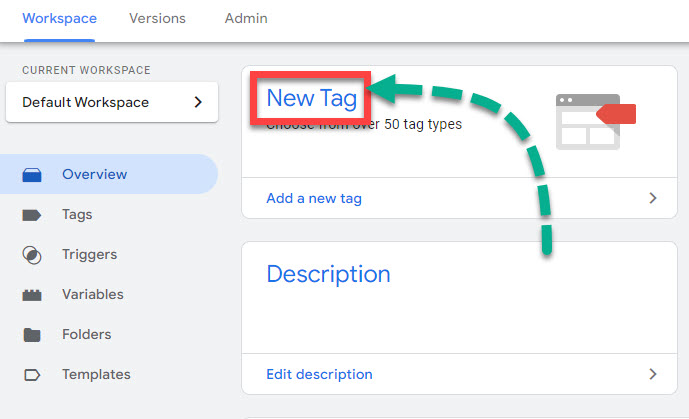Switch to the Workspace tab

[x=59, y=19]
